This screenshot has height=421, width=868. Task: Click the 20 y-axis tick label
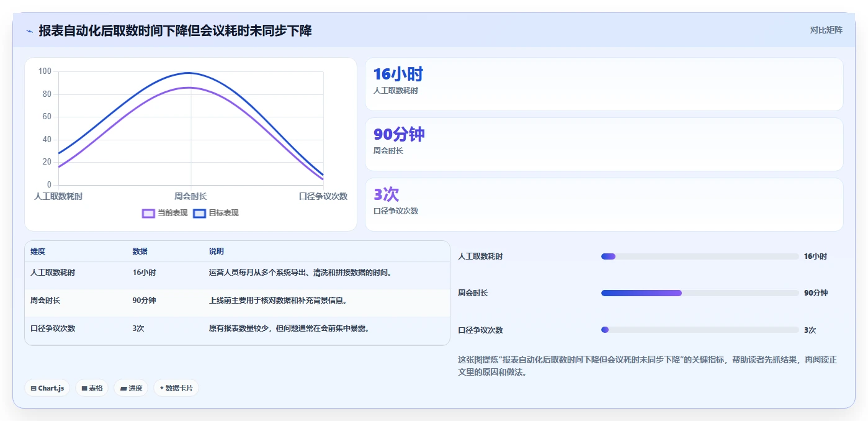click(x=47, y=162)
